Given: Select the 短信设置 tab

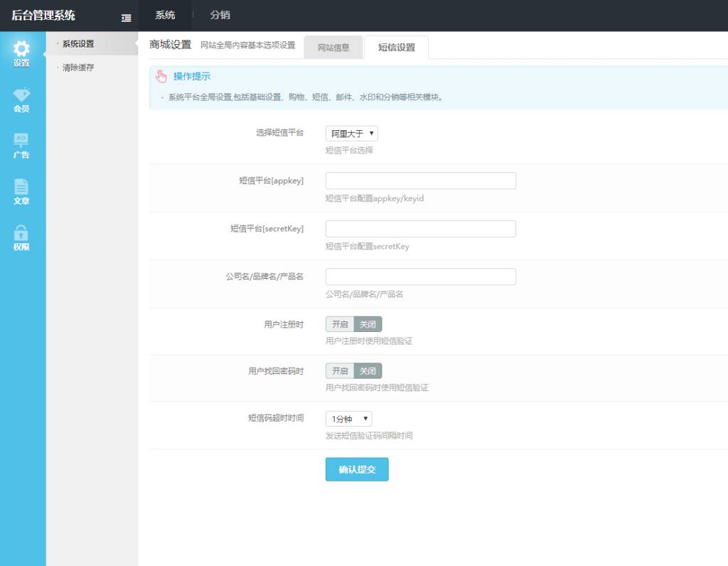Looking at the screenshot, I should (x=396, y=48).
